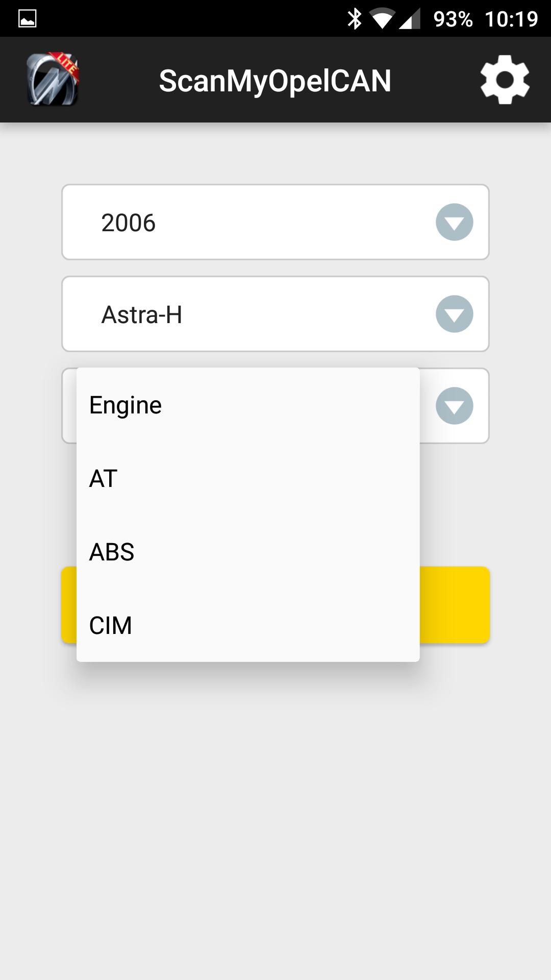The height and width of the screenshot is (980, 551).
Task: Choose AT from the module list
Action: point(248,478)
